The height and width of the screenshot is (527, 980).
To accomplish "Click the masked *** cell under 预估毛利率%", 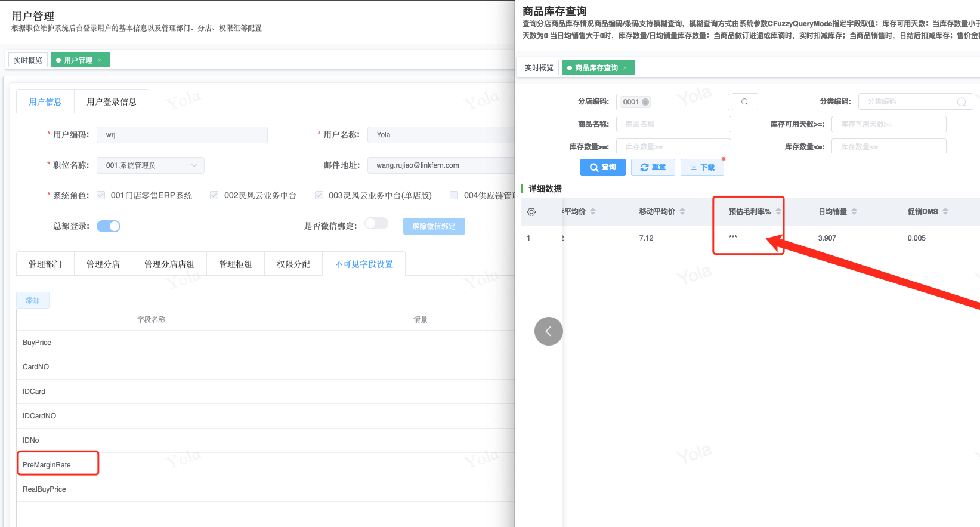I will coord(733,238).
